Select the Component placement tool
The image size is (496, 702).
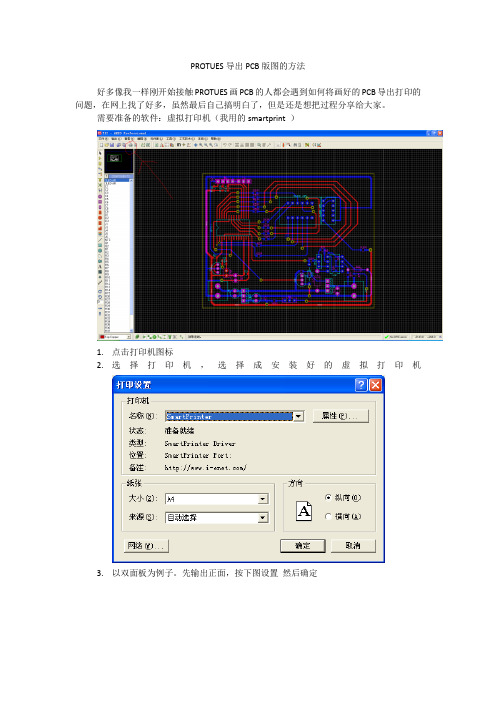100,158
